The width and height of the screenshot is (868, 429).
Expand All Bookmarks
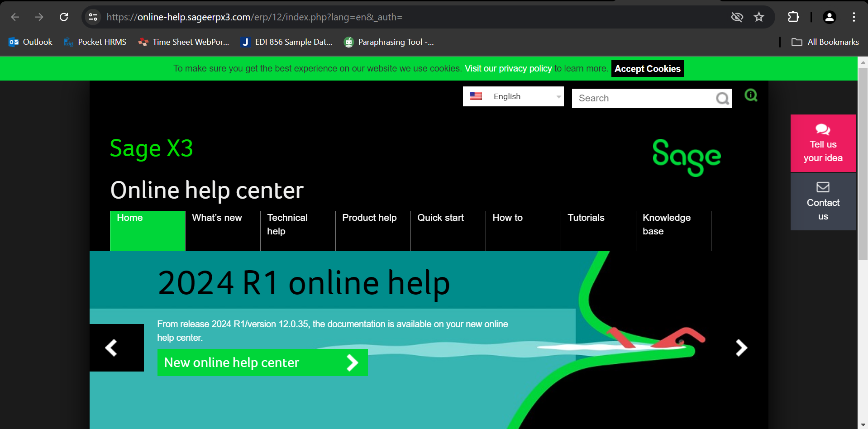[x=825, y=42]
